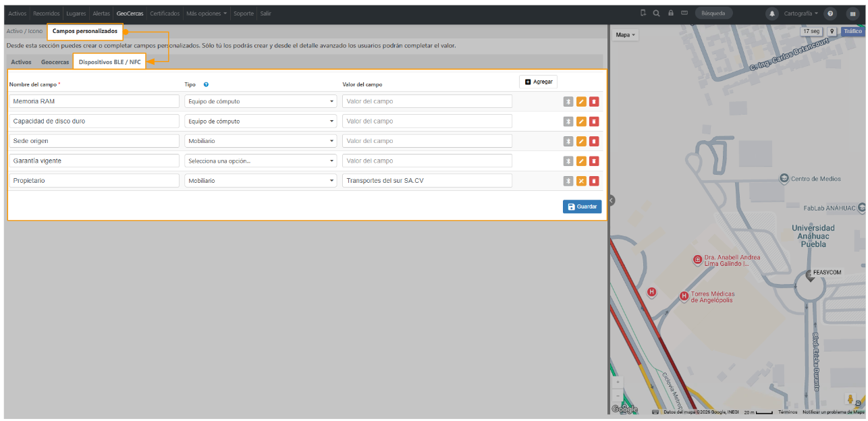
Task: Click the notification bell icon in the top bar
Action: tap(771, 13)
